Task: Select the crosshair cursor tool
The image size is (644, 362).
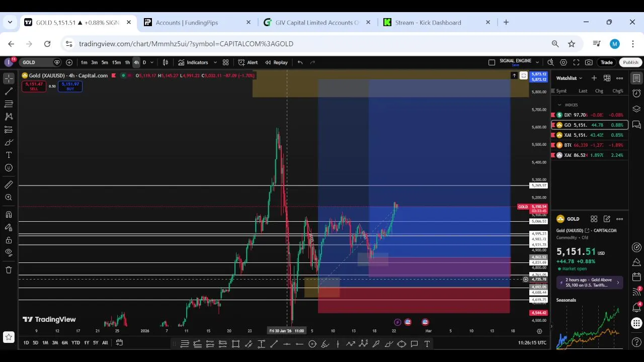Action: click(x=9, y=78)
